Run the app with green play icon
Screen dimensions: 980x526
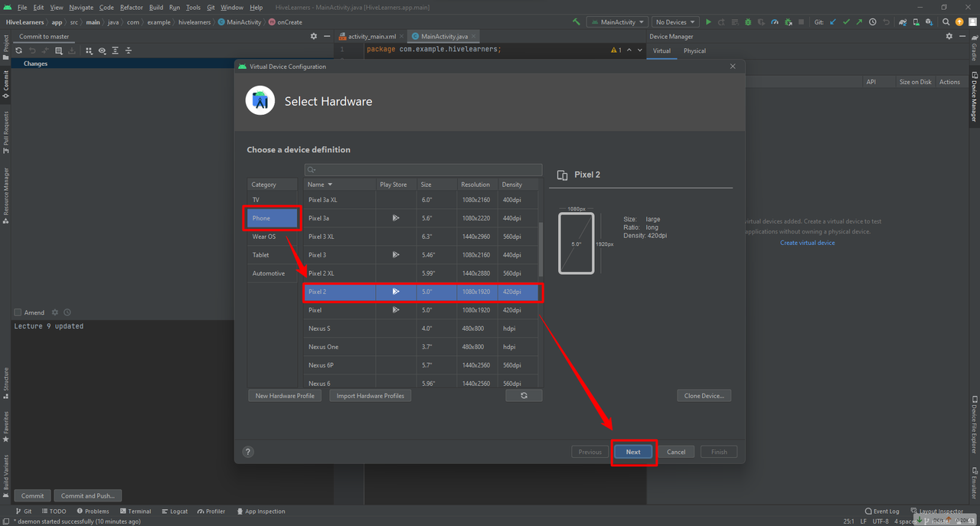[x=708, y=22]
